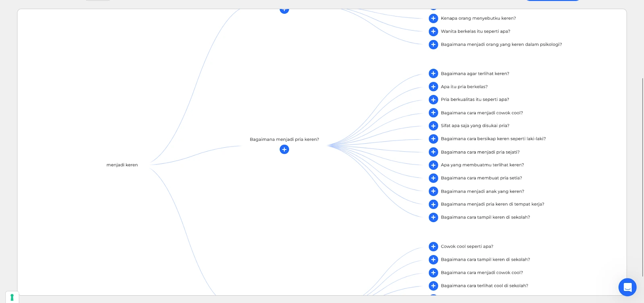644x303 pixels.
Task: Click plus icon for "Sifat apa saja yang disukai pria?"
Action: coord(433,126)
